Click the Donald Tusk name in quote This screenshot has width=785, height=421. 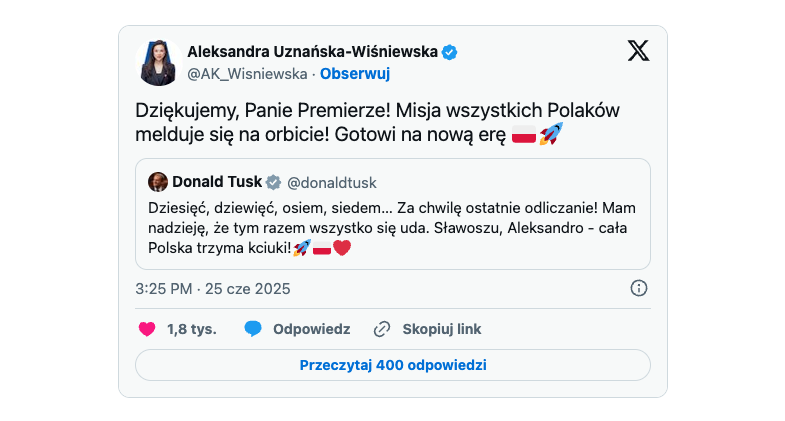(217, 182)
